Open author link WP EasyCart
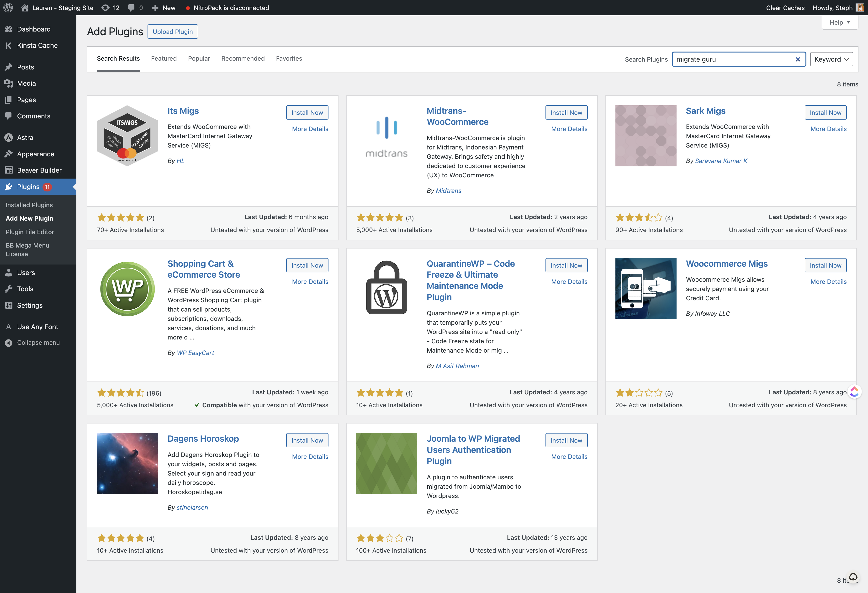 click(195, 353)
